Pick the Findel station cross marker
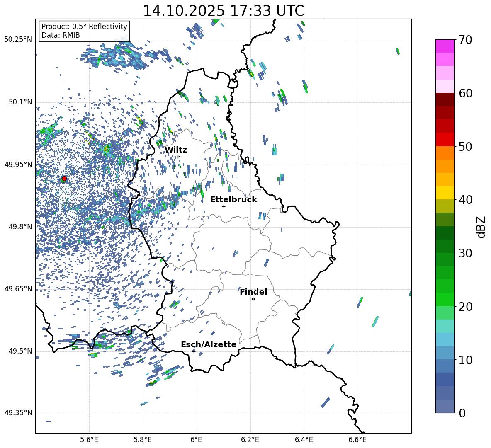The height and width of the screenshot is (448, 491). click(x=253, y=299)
